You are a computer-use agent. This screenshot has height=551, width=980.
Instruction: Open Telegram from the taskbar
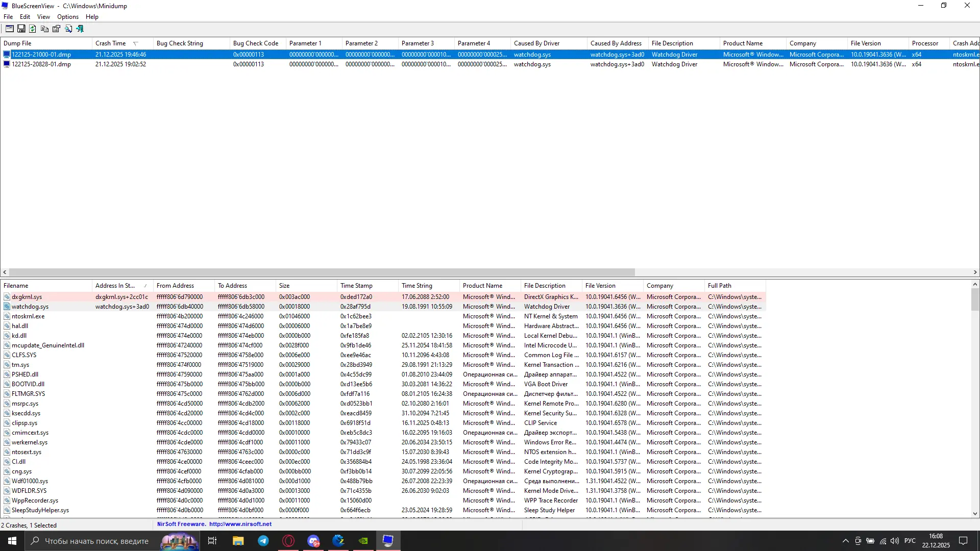(263, 541)
